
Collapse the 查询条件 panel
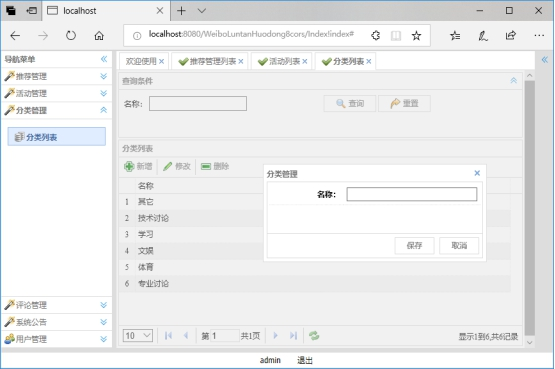pyautogui.click(x=514, y=81)
